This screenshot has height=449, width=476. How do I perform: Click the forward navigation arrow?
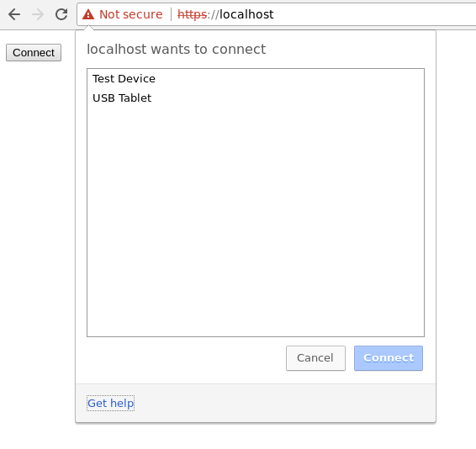point(38,14)
